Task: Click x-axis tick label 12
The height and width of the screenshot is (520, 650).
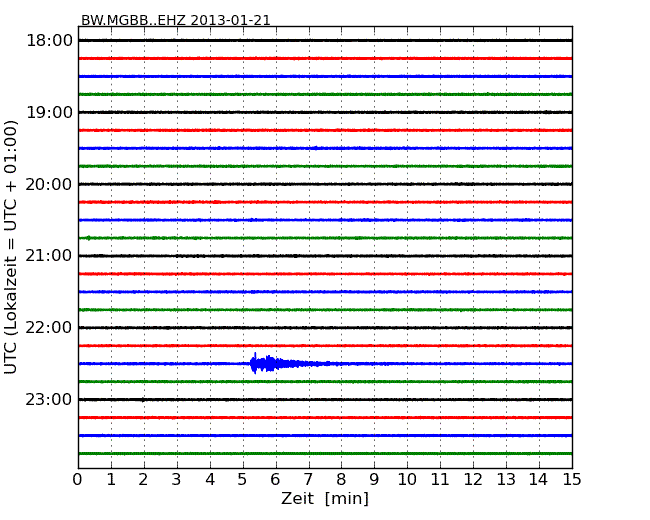Action: click(x=473, y=480)
